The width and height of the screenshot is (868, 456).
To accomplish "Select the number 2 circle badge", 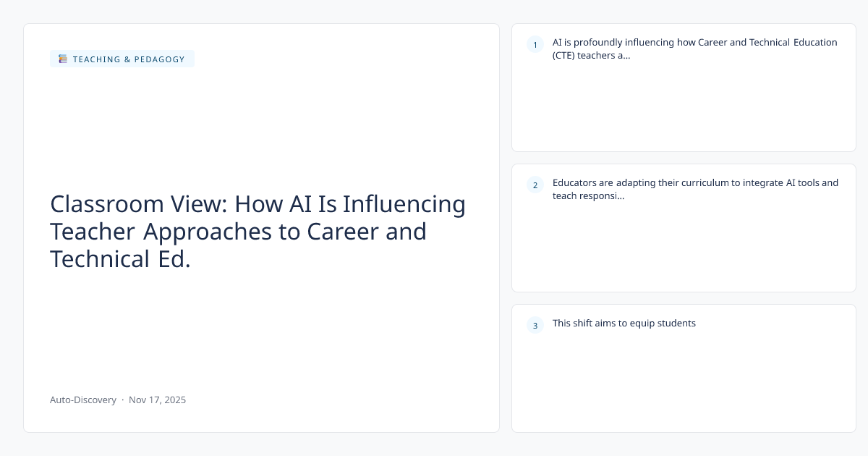I will pyautogui.click(x=535, y=185).
